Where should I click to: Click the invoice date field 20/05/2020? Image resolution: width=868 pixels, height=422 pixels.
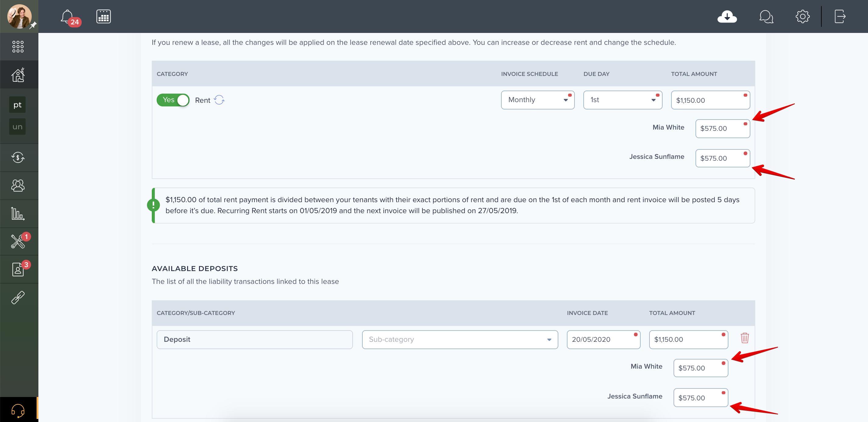tap(603, 339)
